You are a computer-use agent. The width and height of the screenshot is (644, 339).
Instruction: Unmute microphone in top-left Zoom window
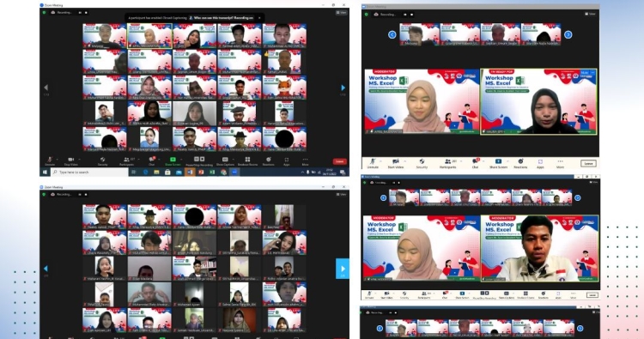coord(49,160)
